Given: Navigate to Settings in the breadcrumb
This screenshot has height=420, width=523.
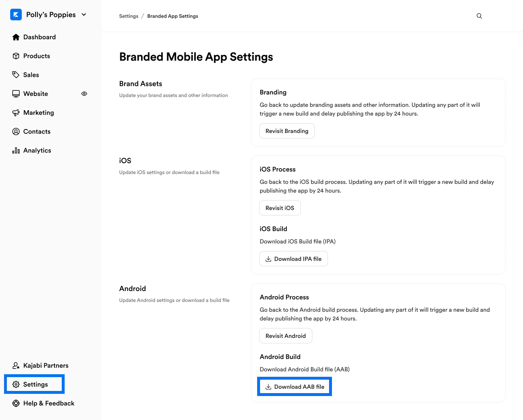Looking at the screenshot, I should (x=129, y=16).
